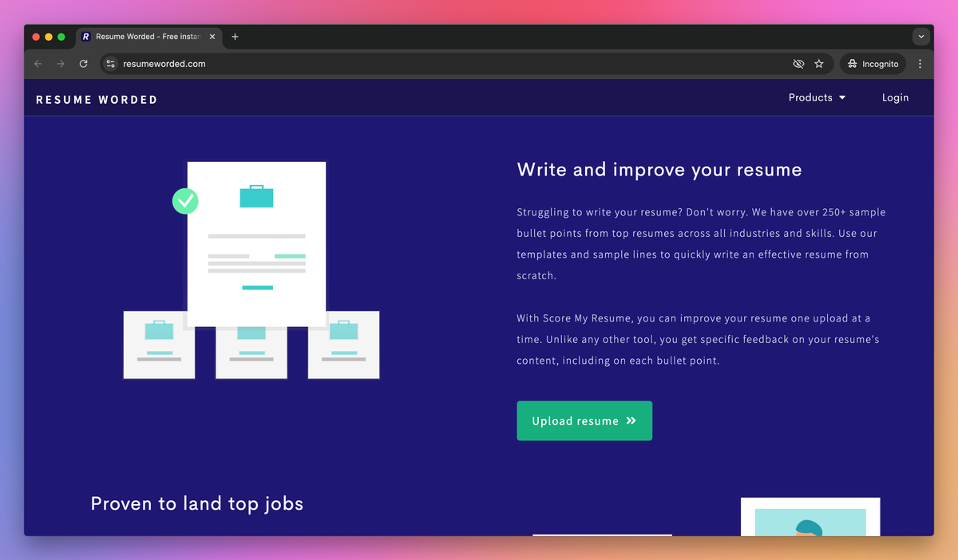958x560 pixels.
Task: Open the Incognito indicator button
Action: coord(873,64)
